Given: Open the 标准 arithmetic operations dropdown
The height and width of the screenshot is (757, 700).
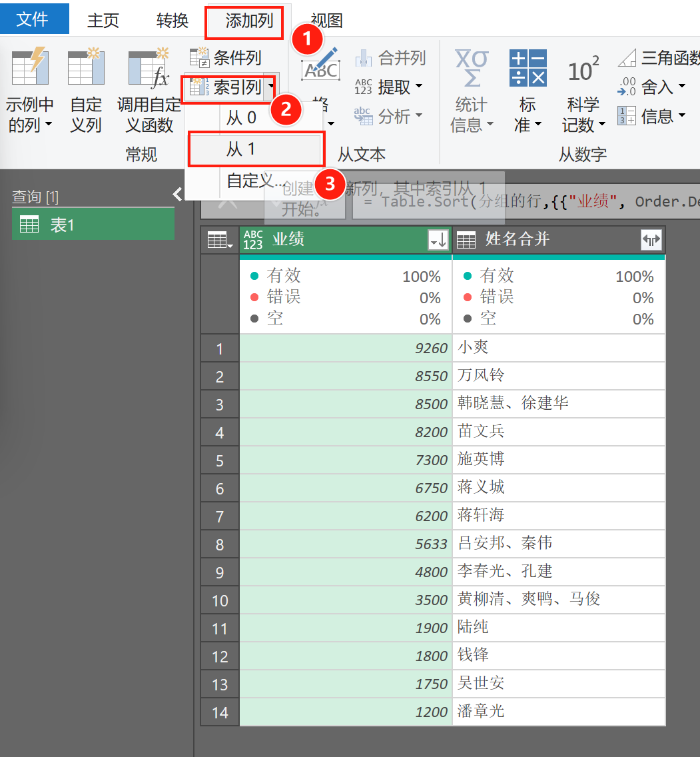Looking at the screenshot, I should [527, 91].
